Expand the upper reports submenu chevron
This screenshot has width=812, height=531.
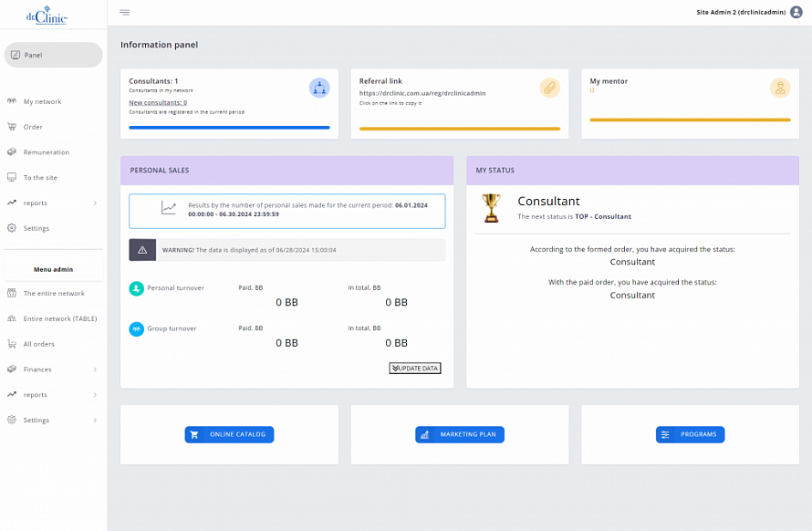95,203
